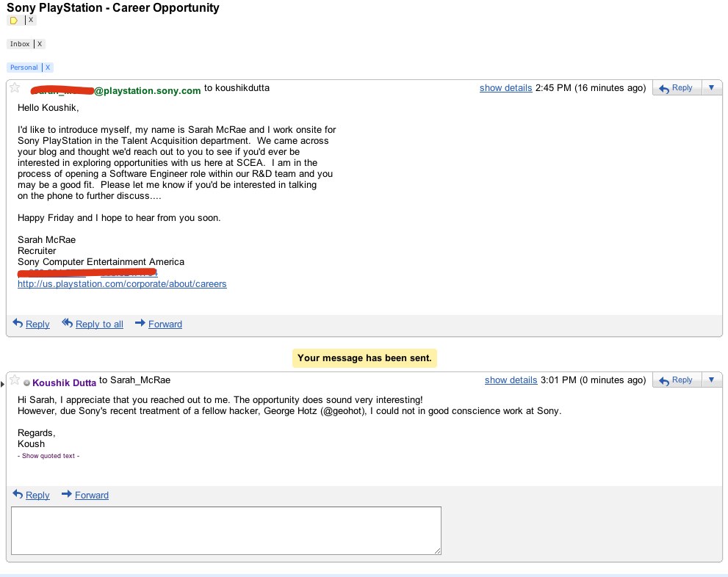Open more options dropdown beside second Reply
The height and width of the screenshot is (577, 728).
[711, 380]
